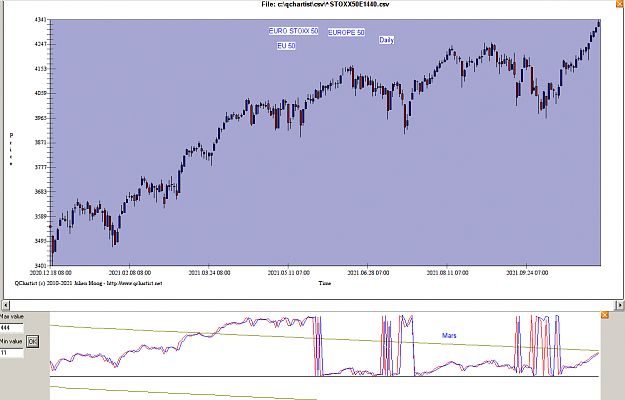The width and height of the screenshot is (625, 400).
Task: Confirm the min/max values with the OK button
Action: coord(32,341)
